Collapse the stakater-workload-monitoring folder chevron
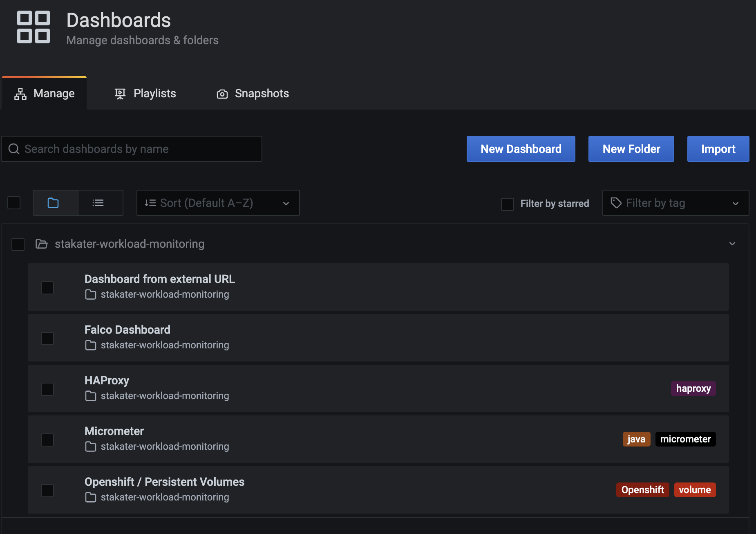 click(732, 244)
